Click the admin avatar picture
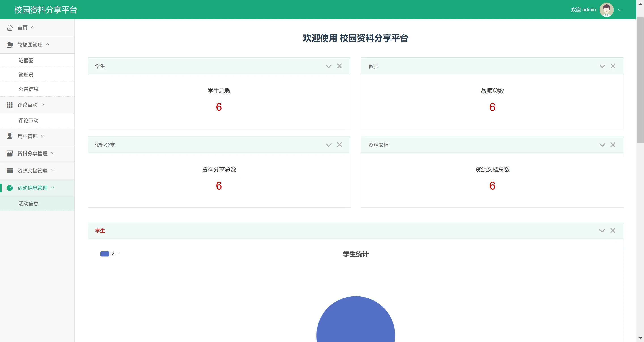Viewport: 644px width, 342px height. pyautogui.click(x=606, y=10)
